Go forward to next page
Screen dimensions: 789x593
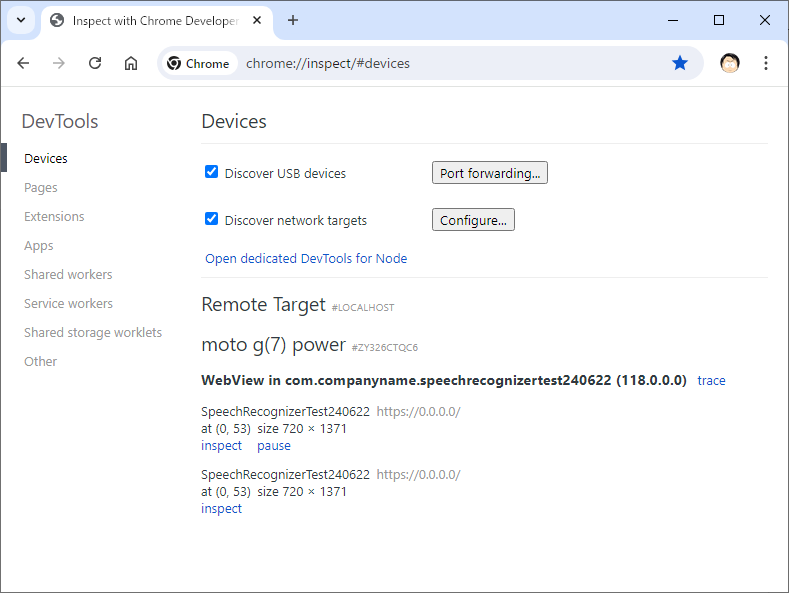[59, 63]
